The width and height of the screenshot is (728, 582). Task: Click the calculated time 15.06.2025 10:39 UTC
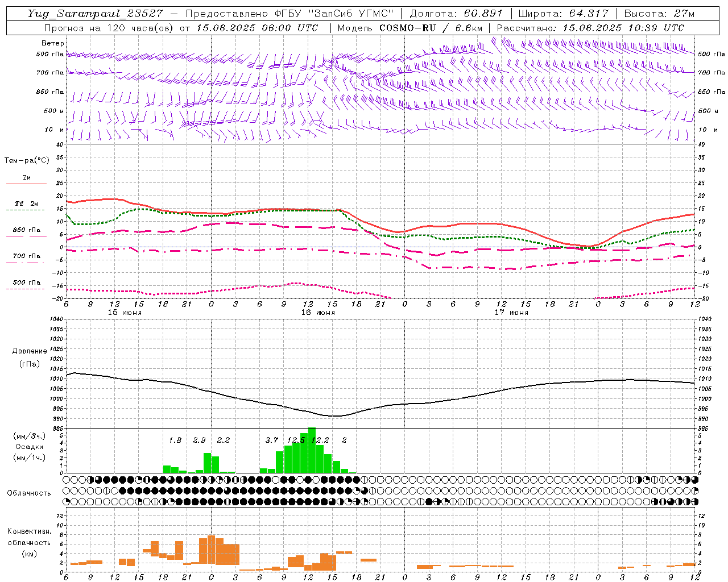[623, 28]
